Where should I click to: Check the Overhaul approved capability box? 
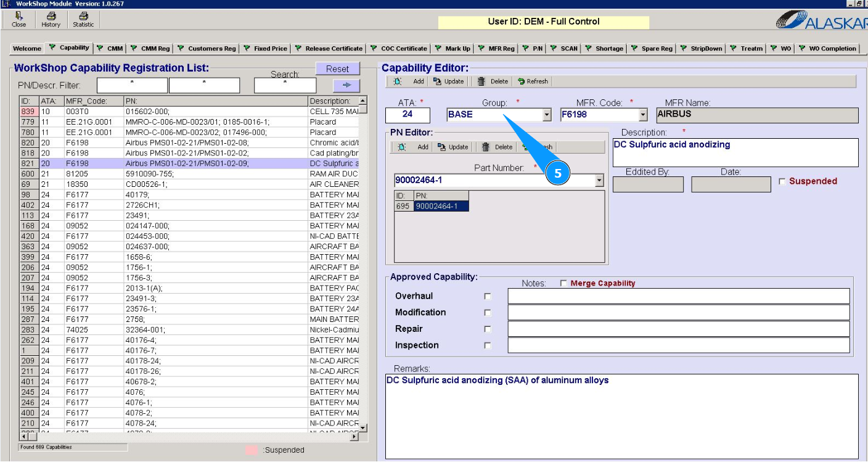(488, 297)
